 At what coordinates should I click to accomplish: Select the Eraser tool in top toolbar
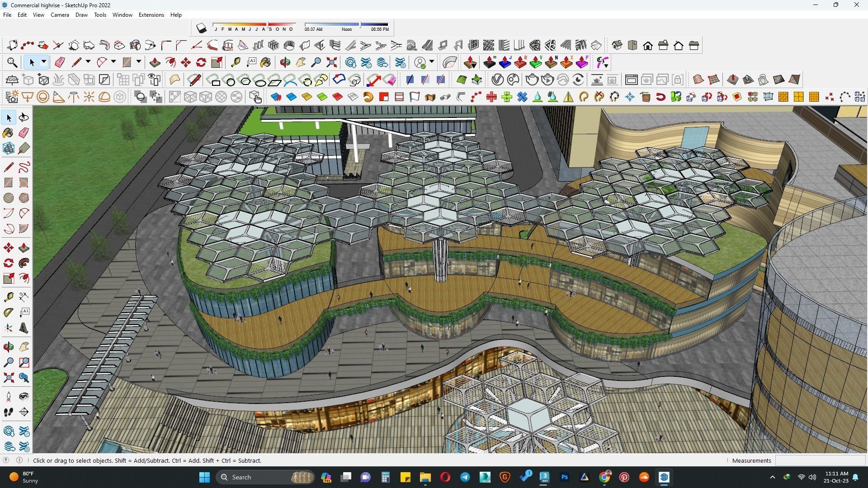tap(60, 62)
